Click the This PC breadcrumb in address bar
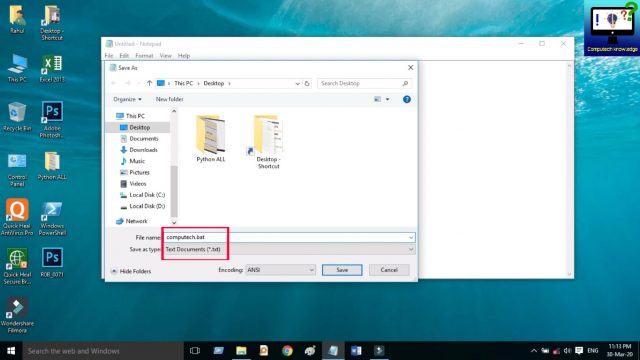The height and width of the screenshot is (360, 640). [x=184, y=83]
